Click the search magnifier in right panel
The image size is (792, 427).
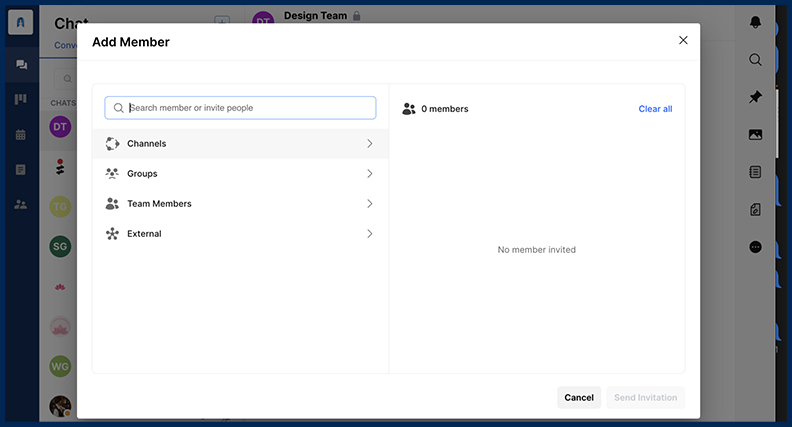(755, 60)
